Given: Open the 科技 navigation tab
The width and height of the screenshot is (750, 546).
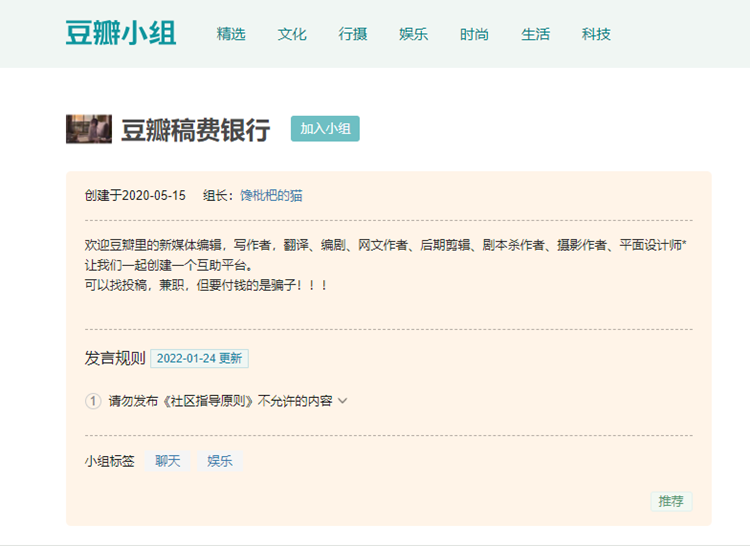Looking at the screenshot, I should click(596, 34).
